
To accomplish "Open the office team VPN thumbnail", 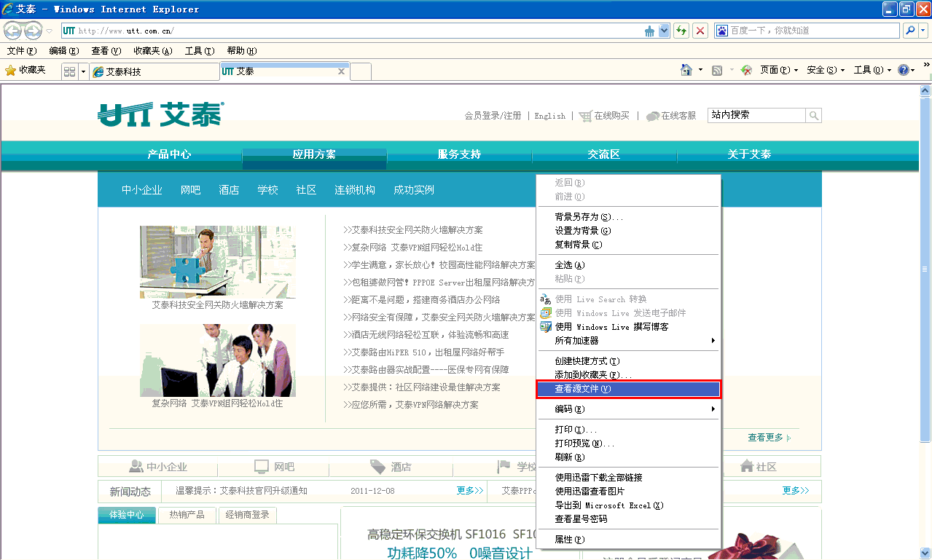I will pyautogui.click(x=218, y=360).
